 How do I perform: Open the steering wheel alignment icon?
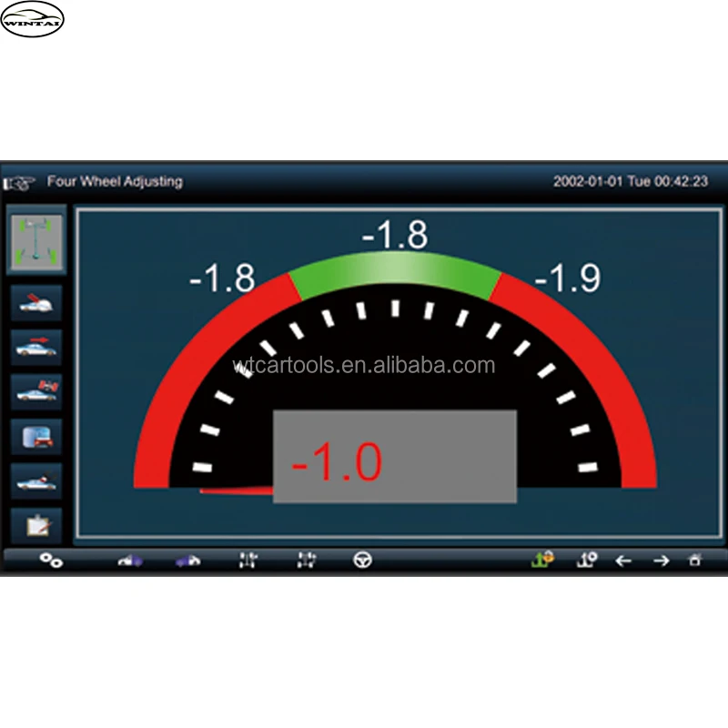[362, 561]
